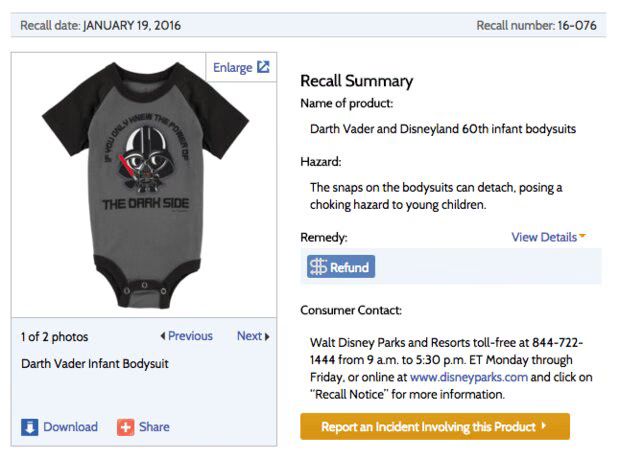Click the Darth Vader Infant Bodysuit caption
The image size is (620, 459).
[95, 364]
